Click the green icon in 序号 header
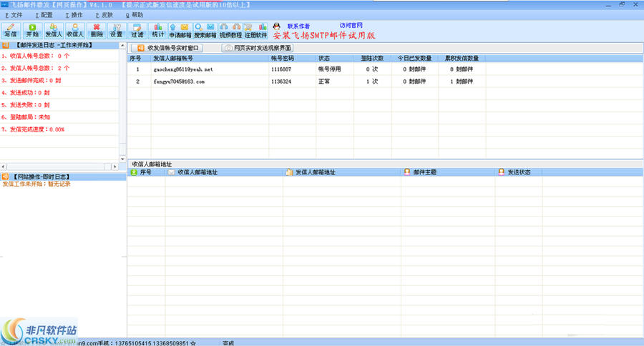 point(134,172)
